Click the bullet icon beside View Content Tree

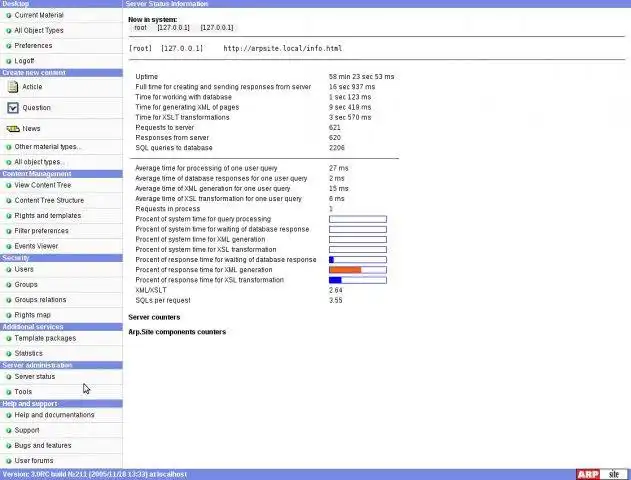pos(8,185)
